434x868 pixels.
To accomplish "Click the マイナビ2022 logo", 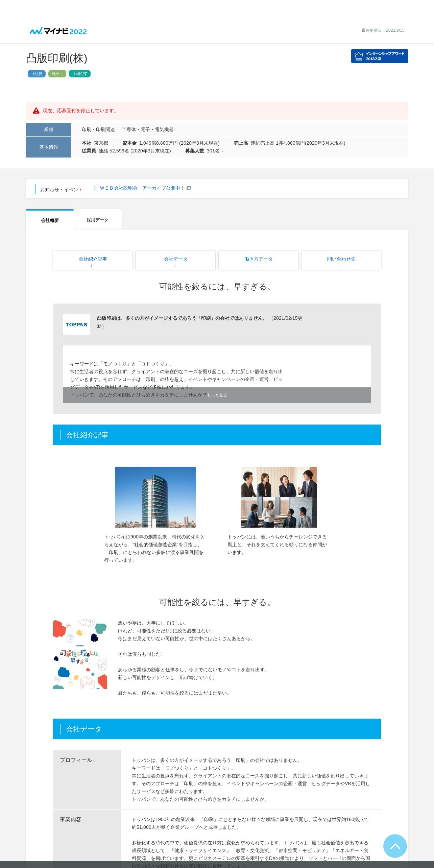I will click(58, 31).
